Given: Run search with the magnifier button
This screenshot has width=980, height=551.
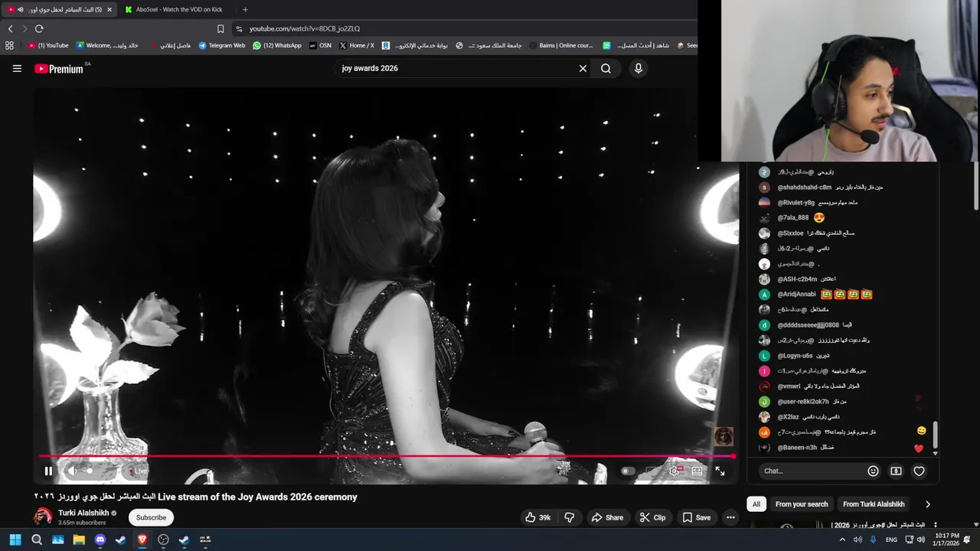Looking at the screenshot, I should [x=606, y=68].
